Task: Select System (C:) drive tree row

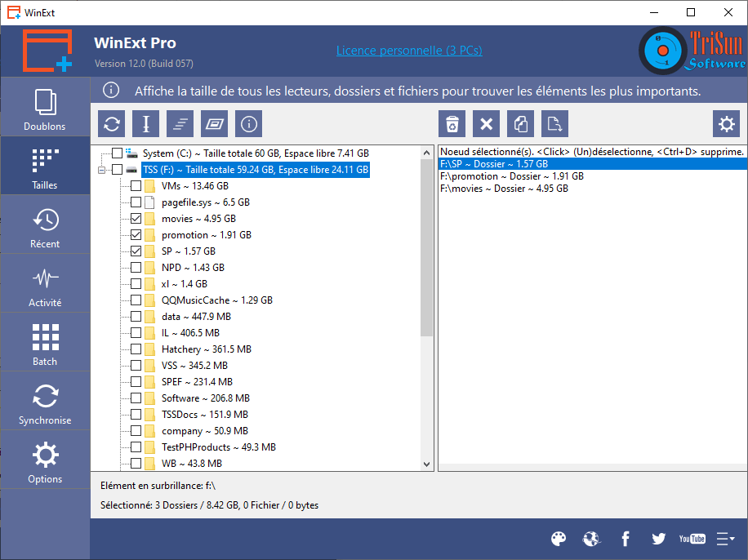Action: [256, 153]
